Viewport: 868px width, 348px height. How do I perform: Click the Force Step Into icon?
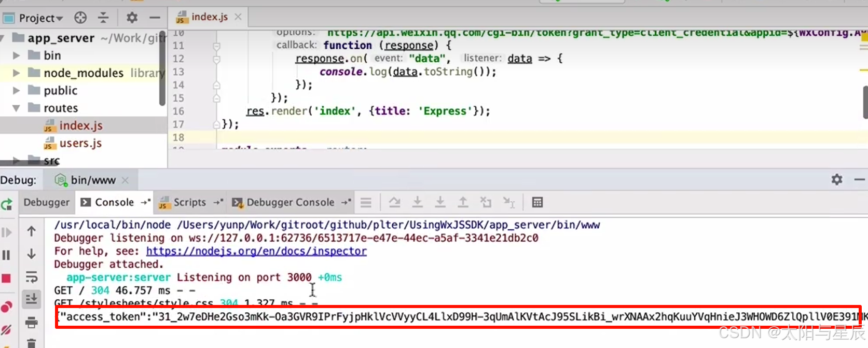pyautogui.click(x=440, y=202)
